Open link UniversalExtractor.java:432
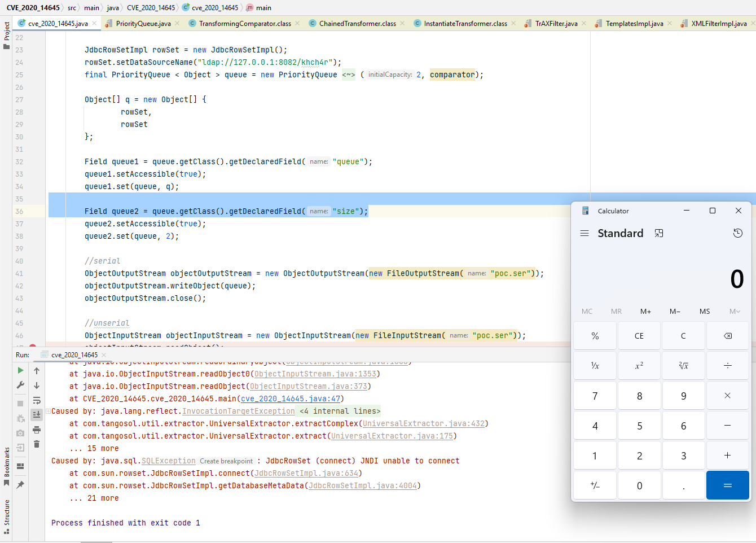 click(424, 423)
